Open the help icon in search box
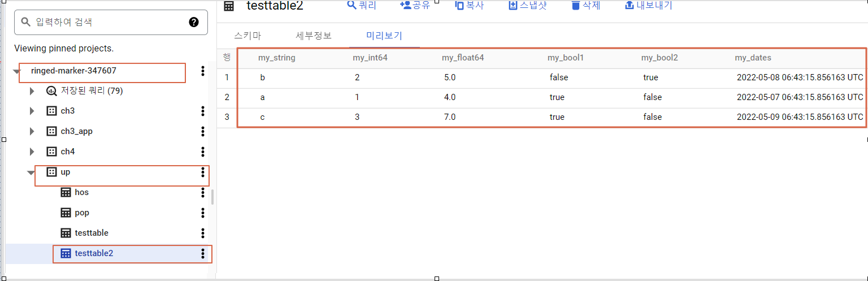This screenshot has width=868, height=281. (194, 22)
